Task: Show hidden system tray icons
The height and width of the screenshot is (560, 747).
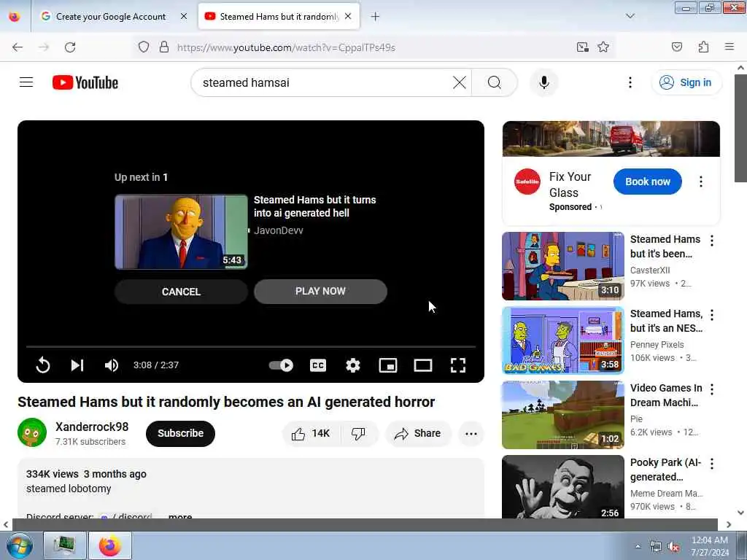Action: click(638, 546)
